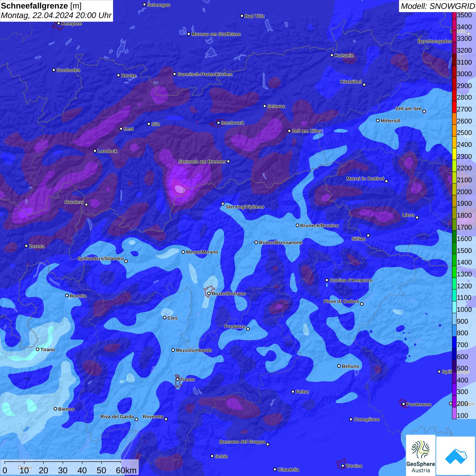Click the Rovereto label

153,417
